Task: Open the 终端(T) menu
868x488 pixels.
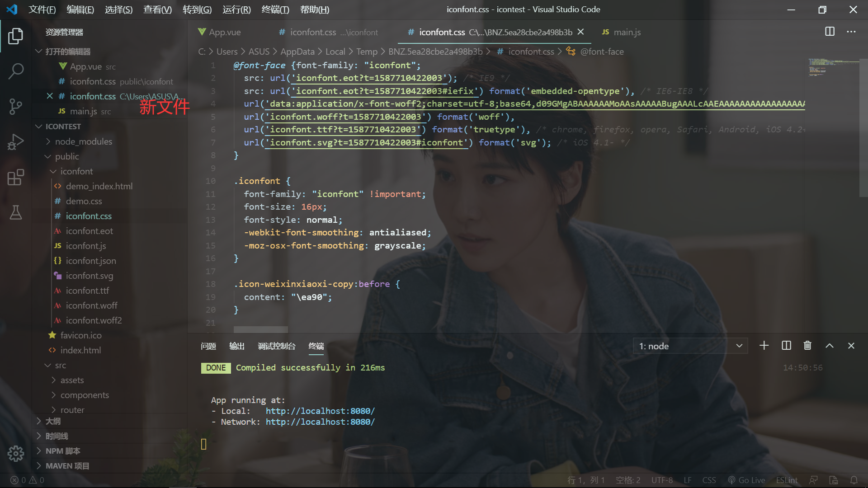Action: click(275, 9)
